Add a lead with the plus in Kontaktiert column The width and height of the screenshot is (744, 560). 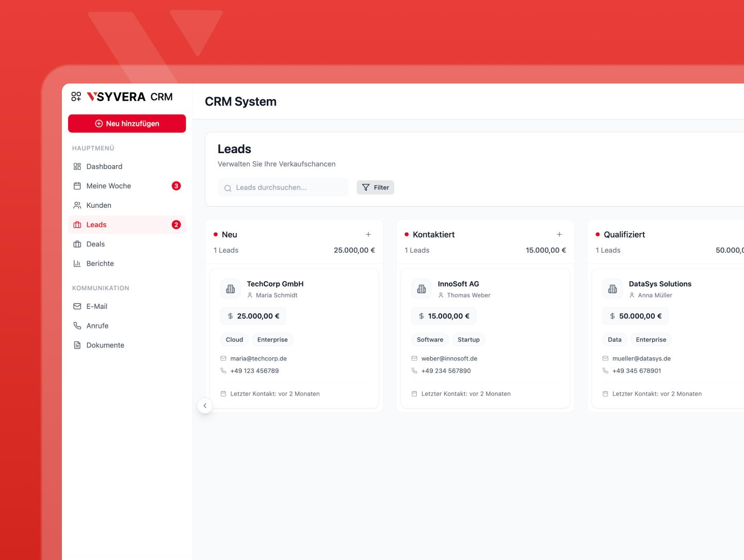coord(559,234)
